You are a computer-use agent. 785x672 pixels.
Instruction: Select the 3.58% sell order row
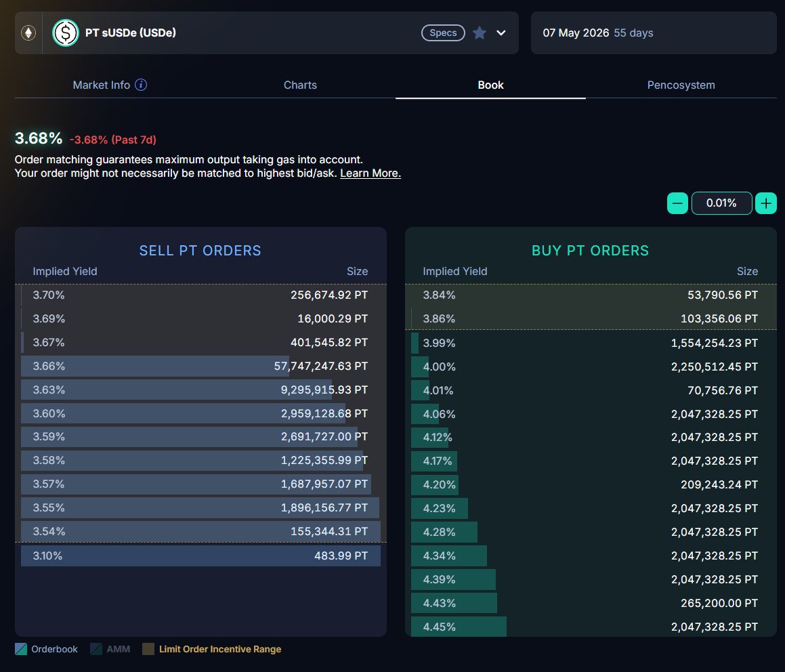[x=200, y=460]
